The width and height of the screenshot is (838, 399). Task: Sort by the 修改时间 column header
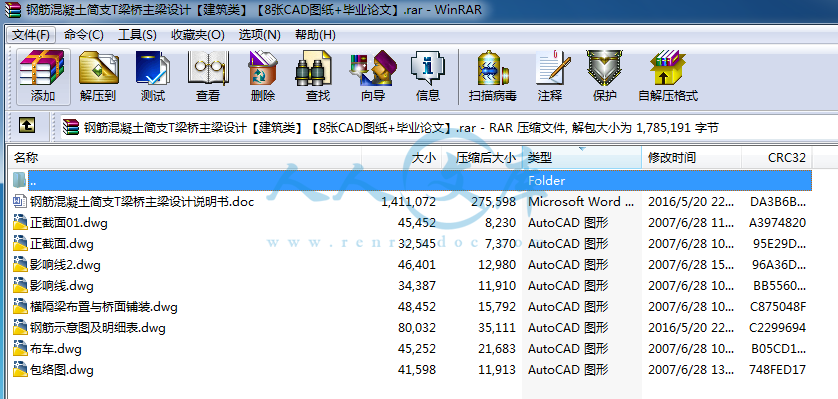[692, 158]
